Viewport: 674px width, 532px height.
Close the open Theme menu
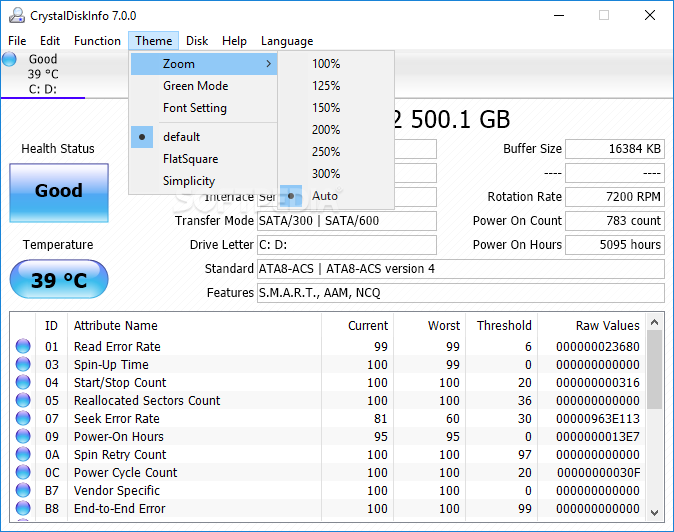[x=153, y=41]
